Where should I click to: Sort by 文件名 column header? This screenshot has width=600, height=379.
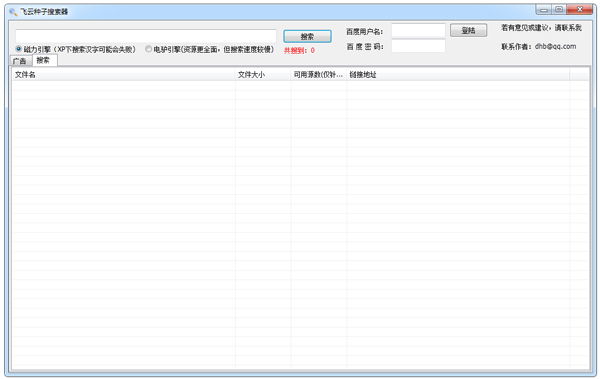point(124,75)
